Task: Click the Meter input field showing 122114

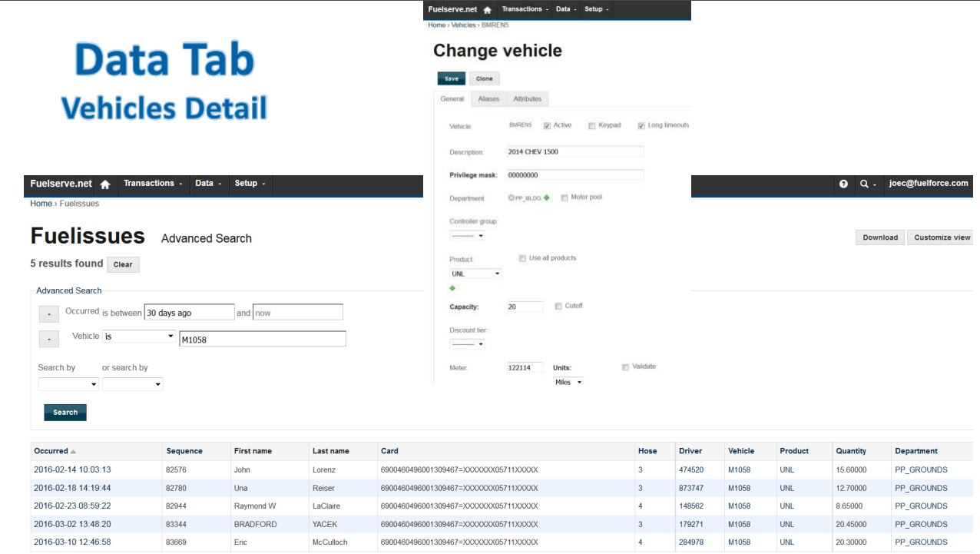Action: (524, 367)
